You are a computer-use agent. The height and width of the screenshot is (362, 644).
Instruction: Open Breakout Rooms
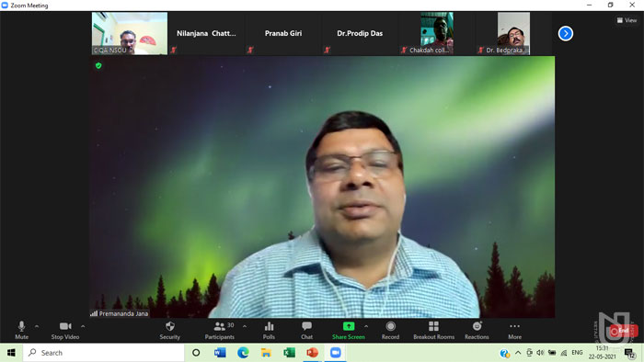433,331
